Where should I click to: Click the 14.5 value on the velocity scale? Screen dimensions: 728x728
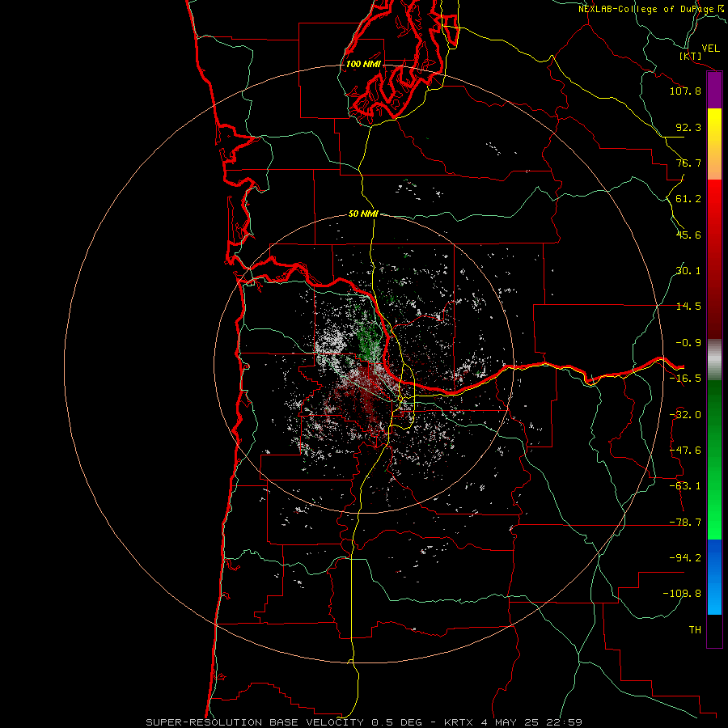point(688,307)
